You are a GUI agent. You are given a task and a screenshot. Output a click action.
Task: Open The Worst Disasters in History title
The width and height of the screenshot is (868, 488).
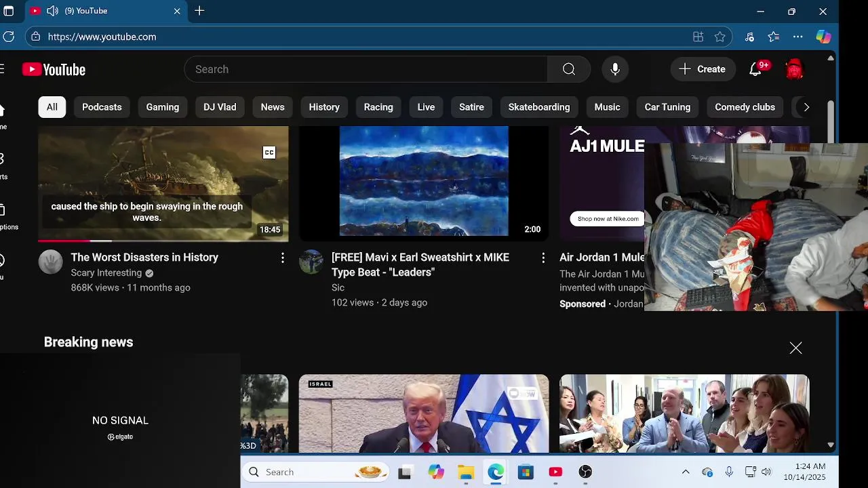point(144,258)
